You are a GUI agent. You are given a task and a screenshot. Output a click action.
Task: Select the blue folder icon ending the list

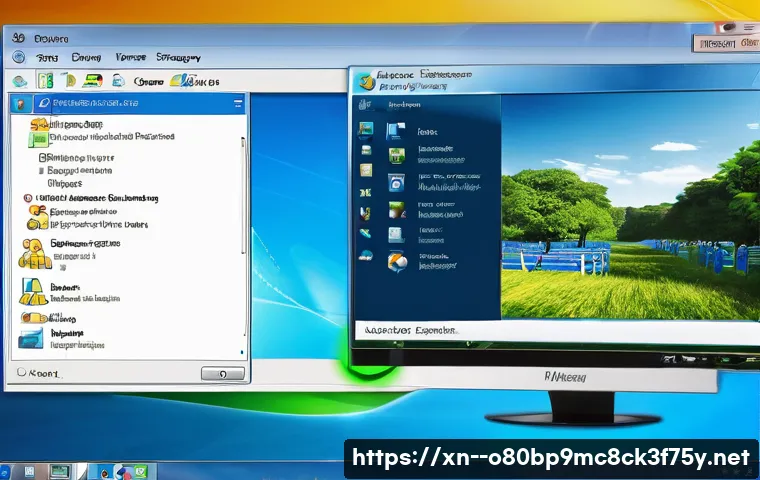(x=31, y=338)
